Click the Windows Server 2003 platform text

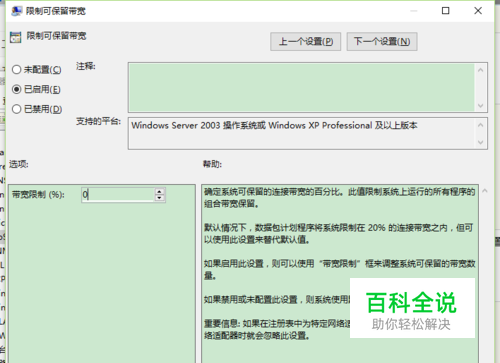(274, 125)
